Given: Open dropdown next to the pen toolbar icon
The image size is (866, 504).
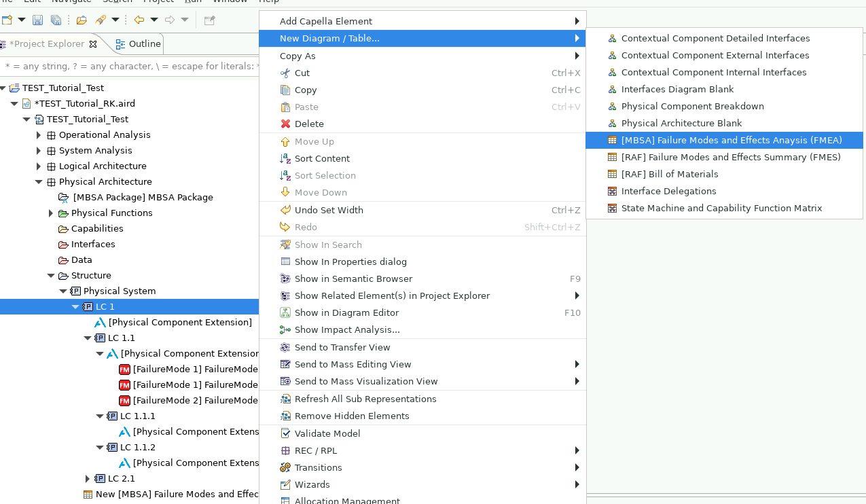Looking at the screenshot, I should click(115, 20).
